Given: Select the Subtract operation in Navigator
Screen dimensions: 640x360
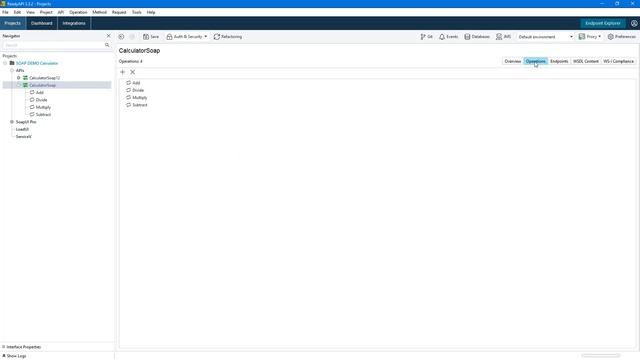Looking at the screenshot, I should tap(43, 115).
